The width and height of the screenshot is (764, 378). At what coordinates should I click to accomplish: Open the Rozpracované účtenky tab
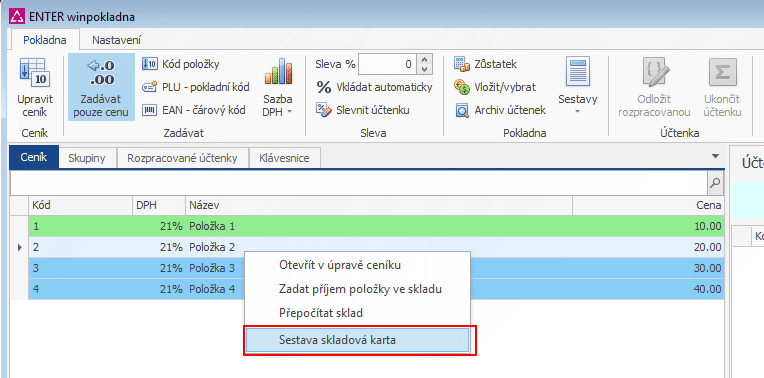[182, 158]
